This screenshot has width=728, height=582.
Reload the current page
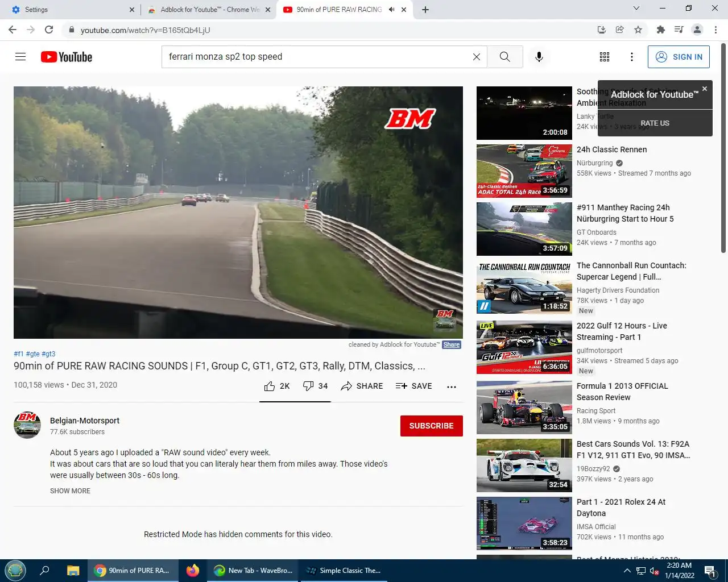49,30
